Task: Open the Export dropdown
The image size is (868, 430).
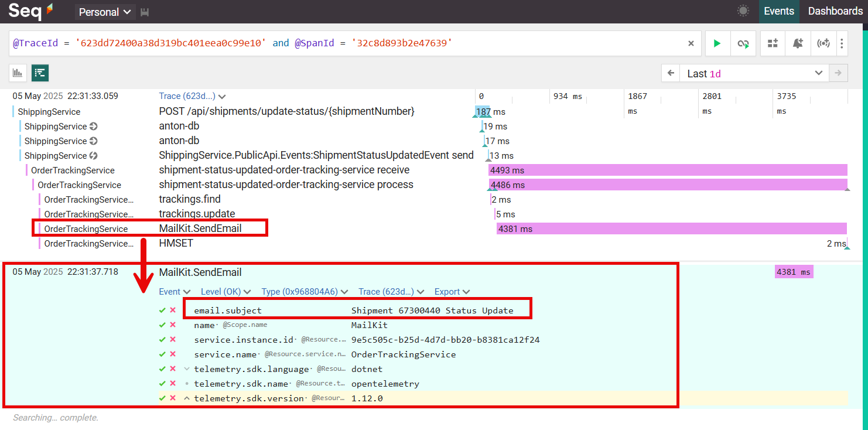Action: [452, 292]
